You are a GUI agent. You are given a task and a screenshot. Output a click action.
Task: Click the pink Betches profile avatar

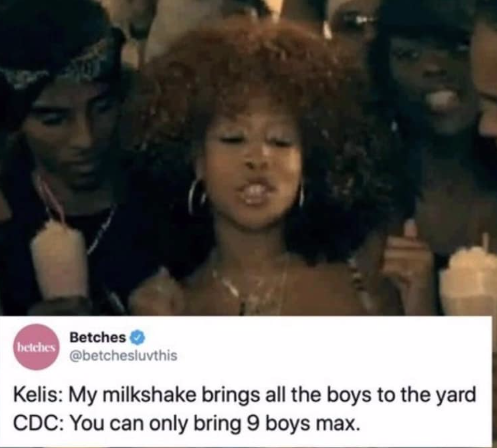pyautogui.click(x=36, y=347)
